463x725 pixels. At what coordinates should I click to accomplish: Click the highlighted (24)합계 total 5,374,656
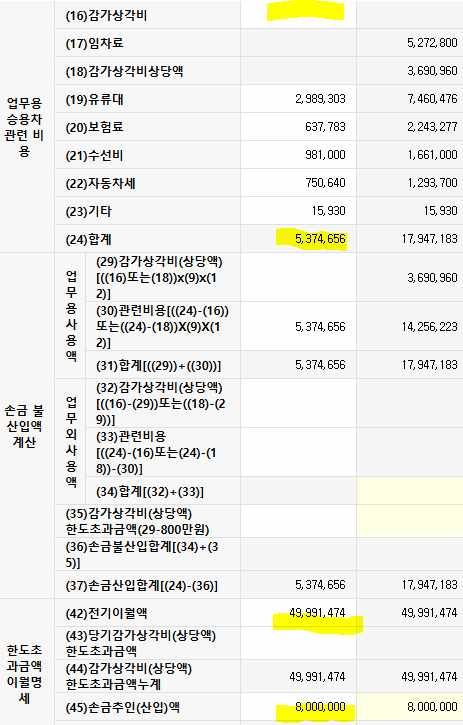[x=320, y=239]
